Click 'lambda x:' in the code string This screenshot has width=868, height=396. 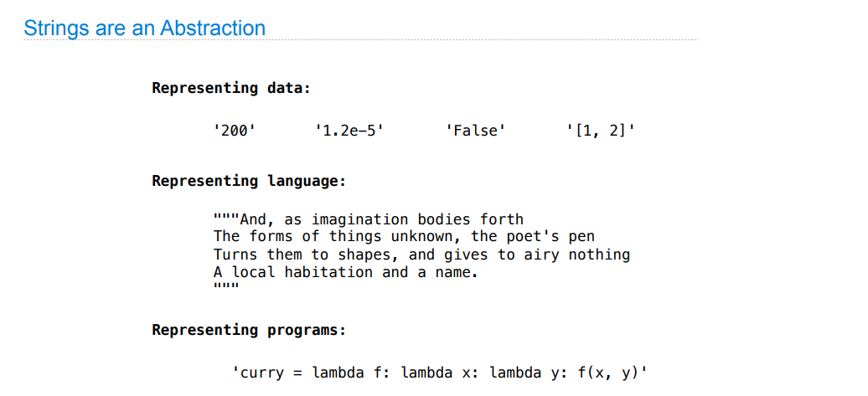[x=435, y=373]
